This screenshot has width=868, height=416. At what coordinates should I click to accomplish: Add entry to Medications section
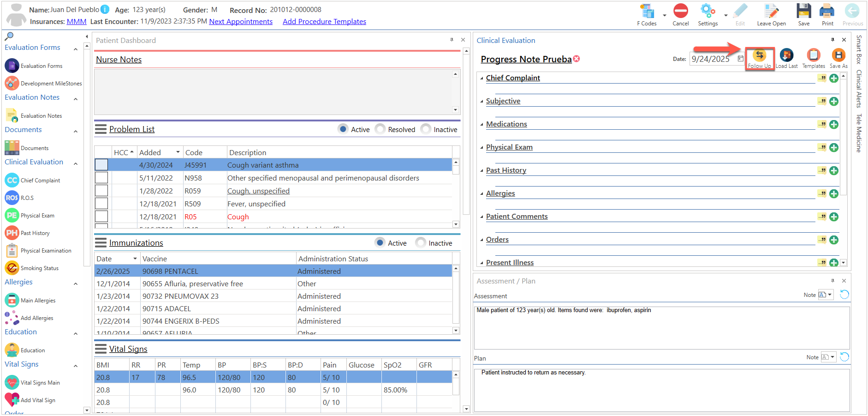834,125
